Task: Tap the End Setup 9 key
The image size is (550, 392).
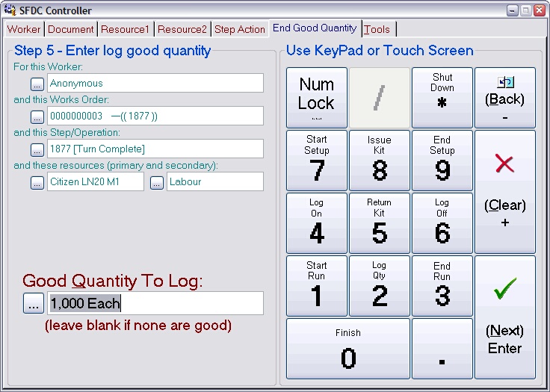Action: (442, 161)
